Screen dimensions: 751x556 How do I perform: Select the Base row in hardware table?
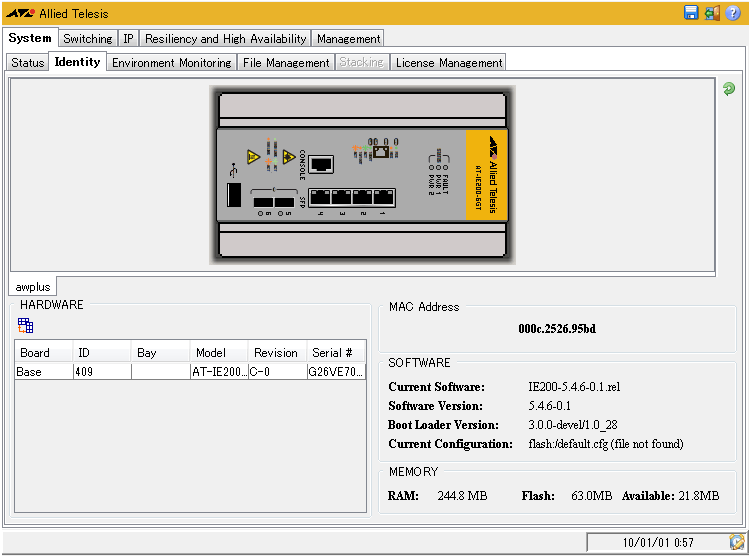click(43, 372)
